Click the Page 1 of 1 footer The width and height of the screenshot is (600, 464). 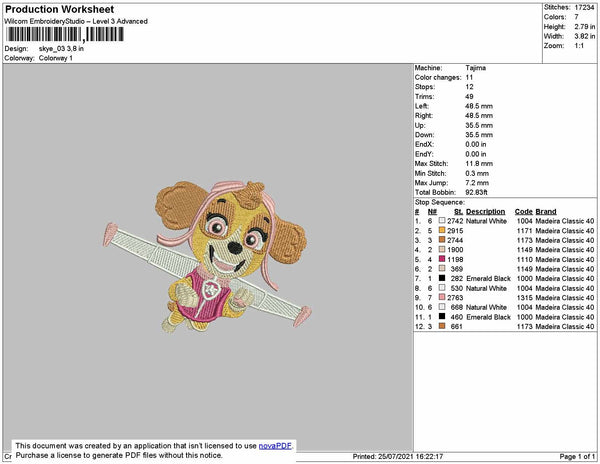click(x=577, y=456)
